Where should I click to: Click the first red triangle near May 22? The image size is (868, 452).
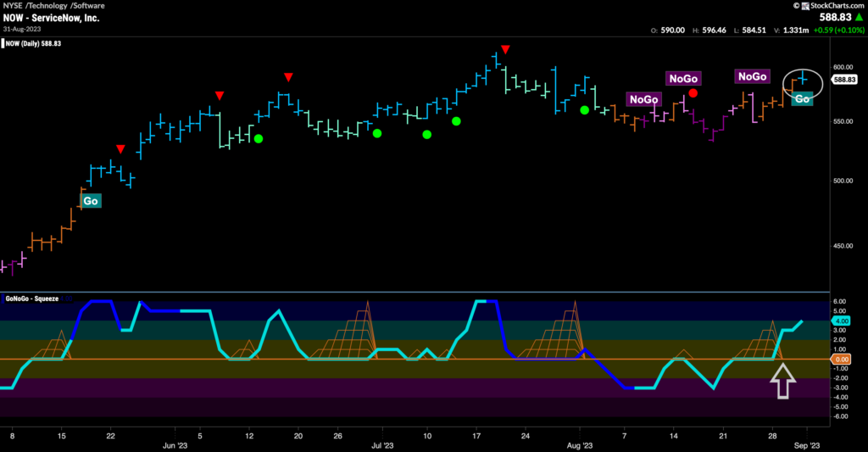[x=120, y=149]
